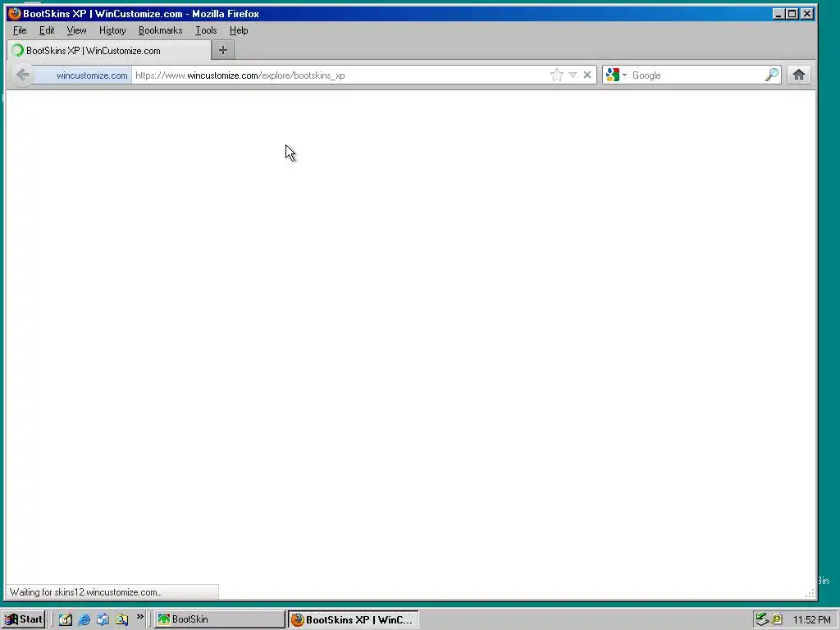Expand the URL history dropdown arrow
The width and height of the screenshot is (840, 630).
click(x=573, y=75)
